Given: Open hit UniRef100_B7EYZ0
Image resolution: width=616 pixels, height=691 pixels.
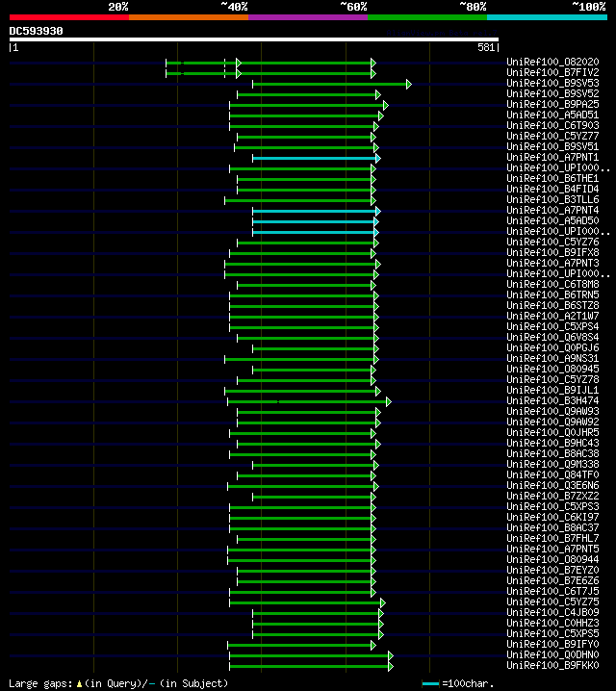Looking at the screenshot, I should pyautogui.click(x=552, y=570).
